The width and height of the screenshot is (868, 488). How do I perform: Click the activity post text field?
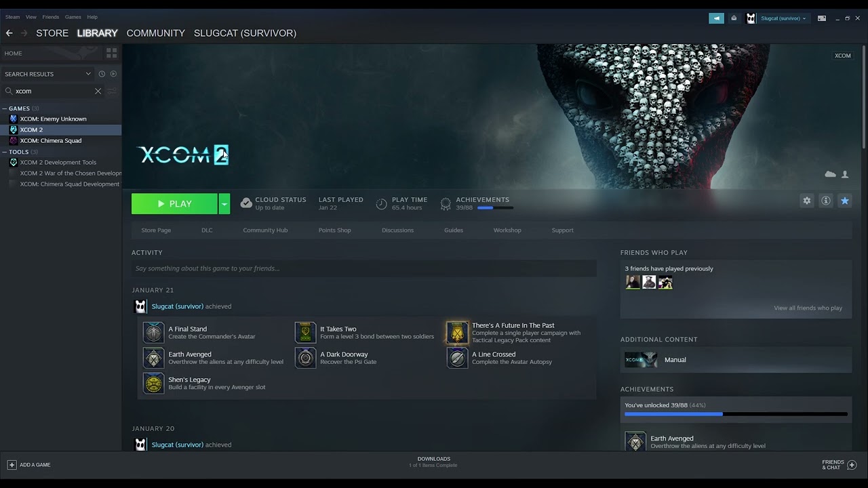point(363,268)
